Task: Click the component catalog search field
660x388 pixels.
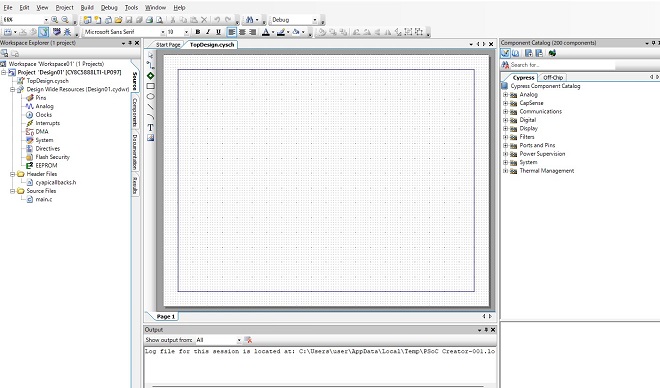Action: point(562,65)
